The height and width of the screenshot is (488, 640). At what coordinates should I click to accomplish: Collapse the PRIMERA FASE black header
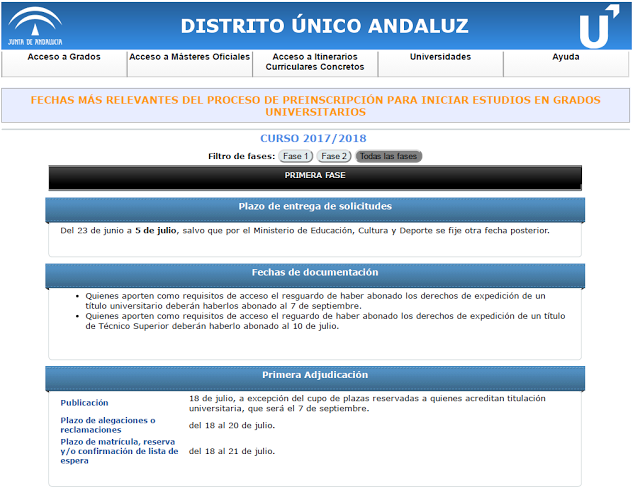[x=314, y=176]
